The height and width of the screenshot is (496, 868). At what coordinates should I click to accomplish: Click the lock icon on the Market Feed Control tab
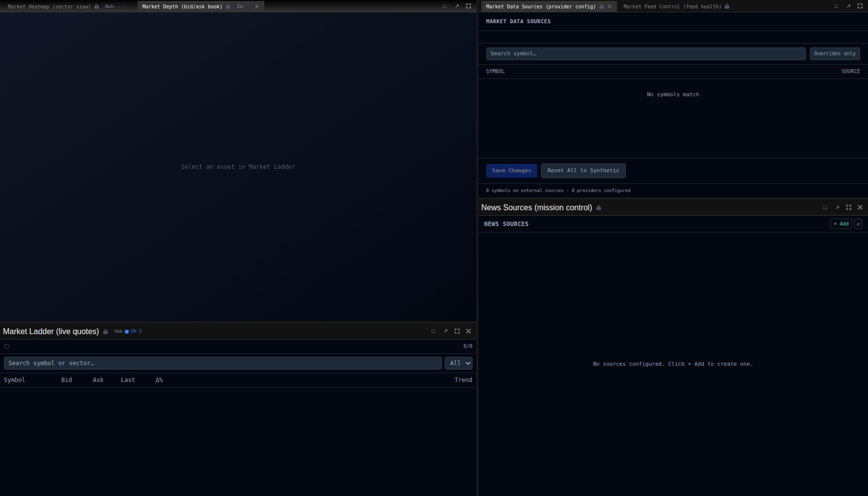coord(727,6)
